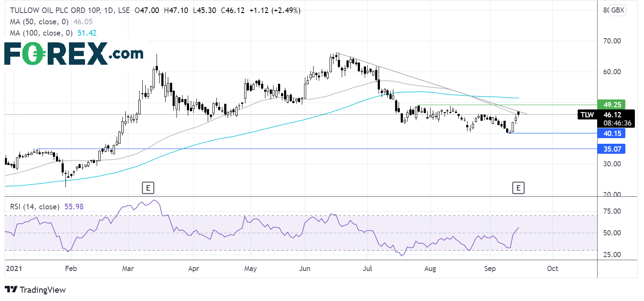Click the earnings marker E near March
This screenshot has height=301, width=644.
[x=148, y=188]
